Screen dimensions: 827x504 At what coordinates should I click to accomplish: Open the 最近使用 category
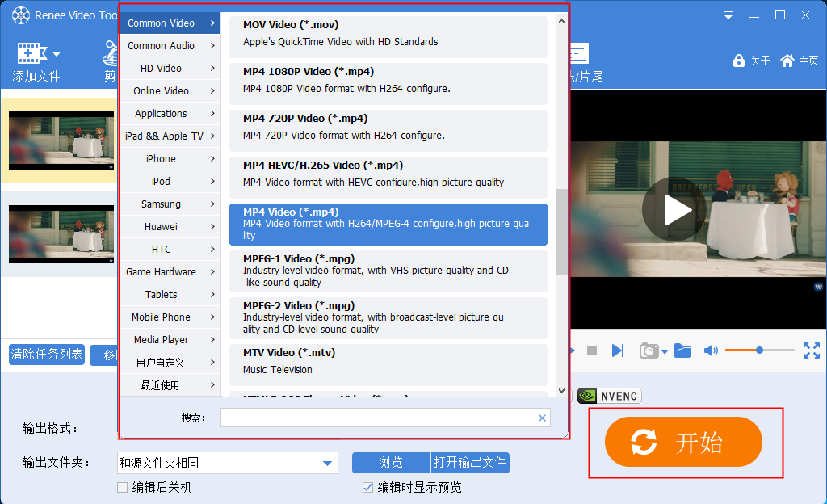(x=170, y=385)
